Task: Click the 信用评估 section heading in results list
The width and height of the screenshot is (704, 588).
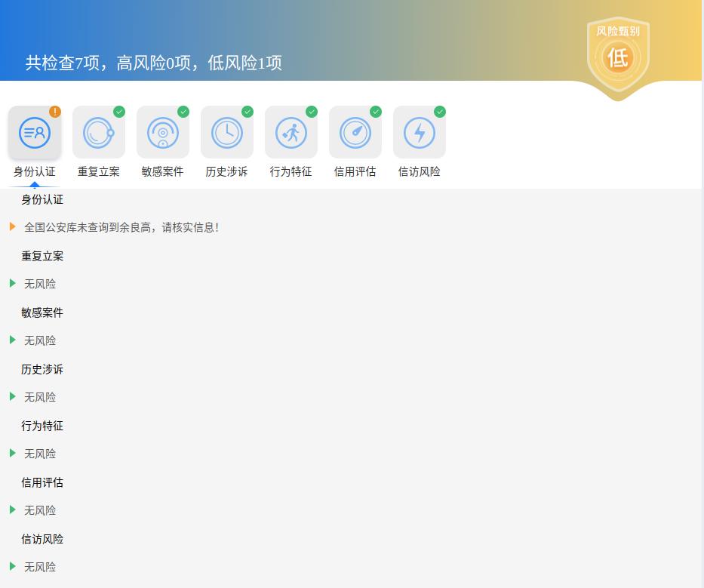Action: pyautogui.click(x=42, y=482)
